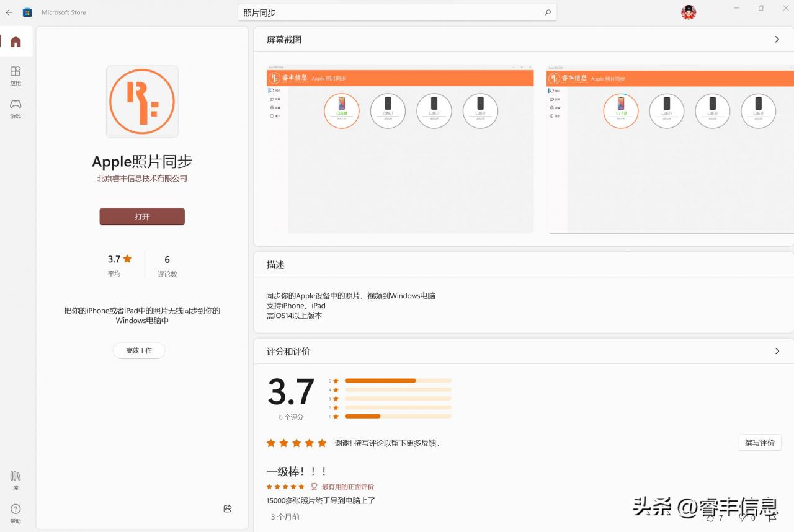Image resolution: width=794 pixels, height=532 pixels.
Task: Click the 高效工作 category tag
Action: (139, 350)
